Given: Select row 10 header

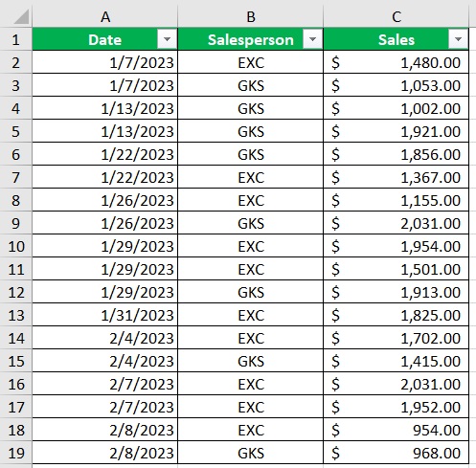Looking at the screenshot, I should [15, 246].
